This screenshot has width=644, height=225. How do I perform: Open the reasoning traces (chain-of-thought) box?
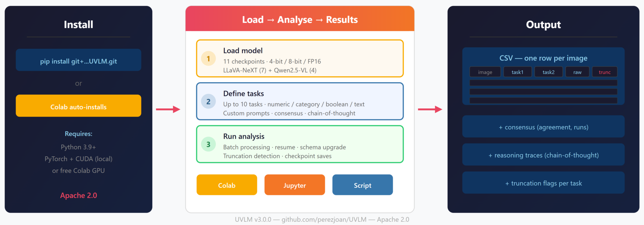click(x=543, y=155)
